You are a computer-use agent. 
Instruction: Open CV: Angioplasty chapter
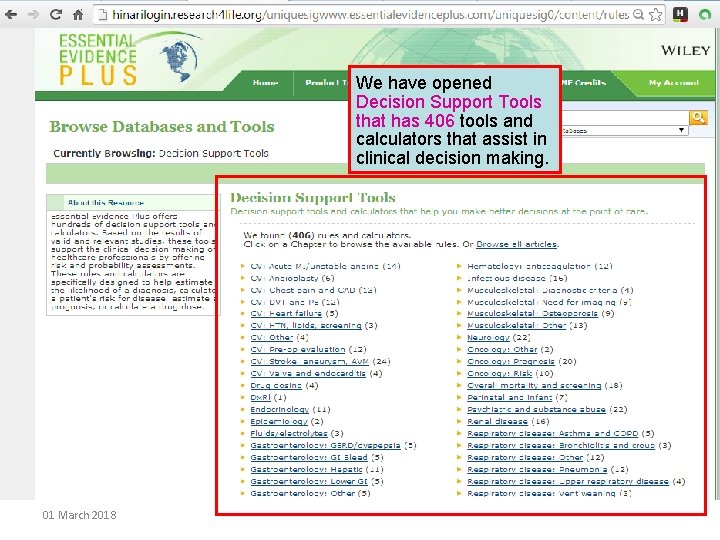284,278
